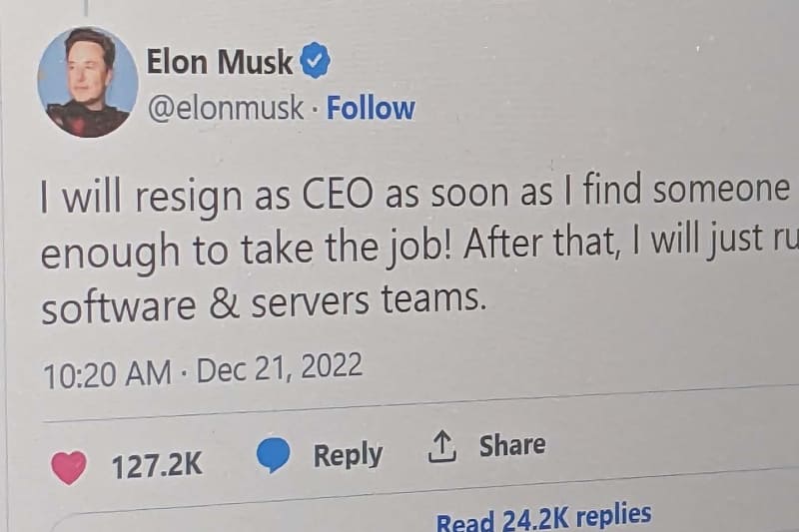Viewport: 799px width, 532px height.
Task: Open the @elonmusk handle link
Action: [x=225, y=108]
